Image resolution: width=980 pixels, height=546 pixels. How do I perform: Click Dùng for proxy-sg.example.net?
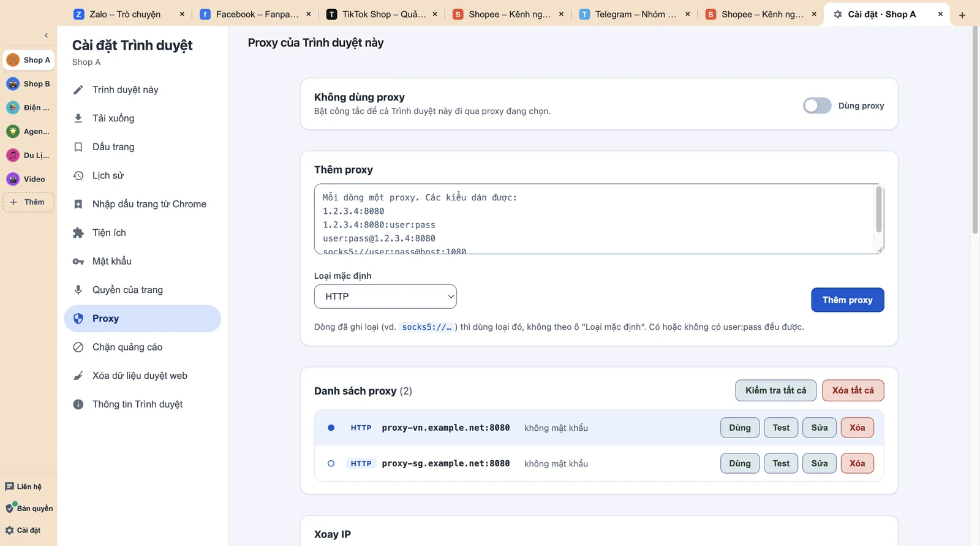[x=740, y=463]
